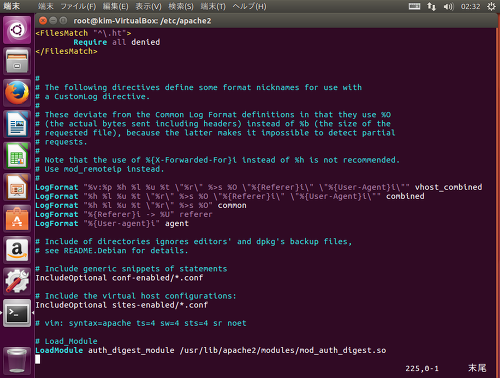Image resolution: width=500 pixels, height=378 pixels.
Task: Open the ヘルプ(H) menu
Action: (x=249, y=6)
